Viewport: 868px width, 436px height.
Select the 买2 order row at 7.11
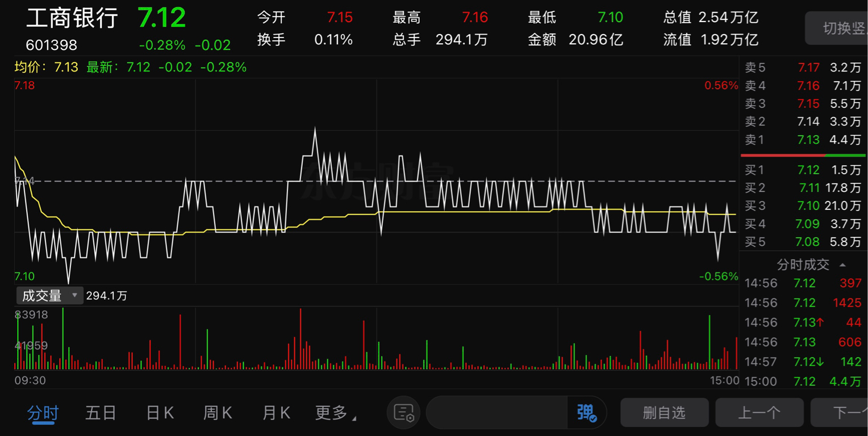click(803, 188)
